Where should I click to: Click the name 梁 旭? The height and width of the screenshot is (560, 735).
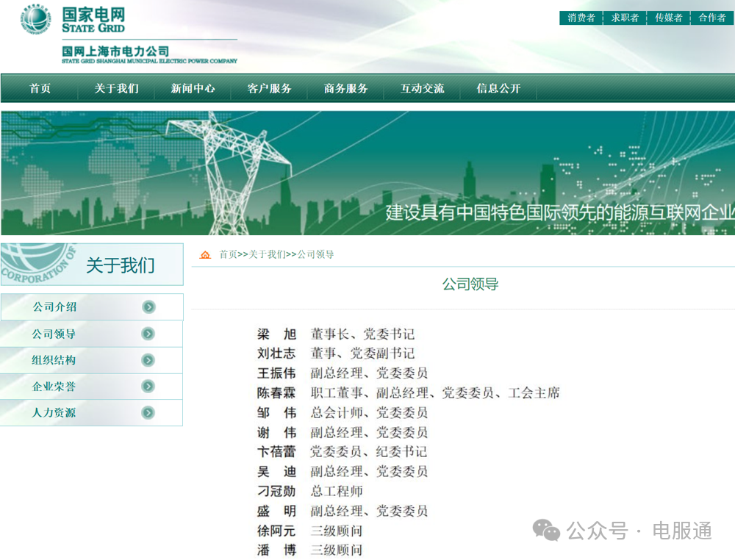(276, 334)
